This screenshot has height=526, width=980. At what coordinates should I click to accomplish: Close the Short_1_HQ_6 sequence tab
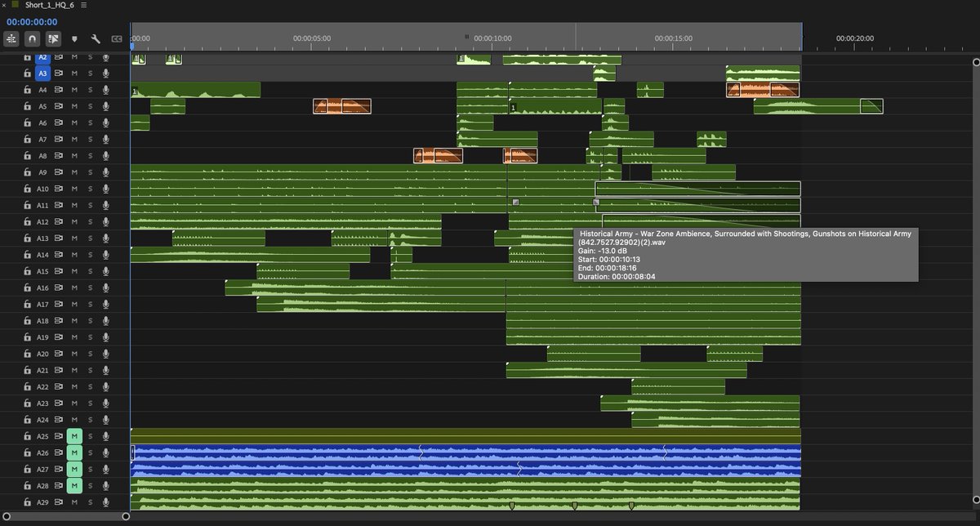[3, 5]
